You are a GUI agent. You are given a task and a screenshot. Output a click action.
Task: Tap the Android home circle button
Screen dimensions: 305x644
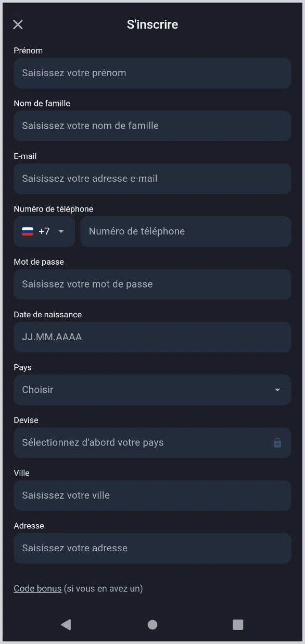(152, 624)
